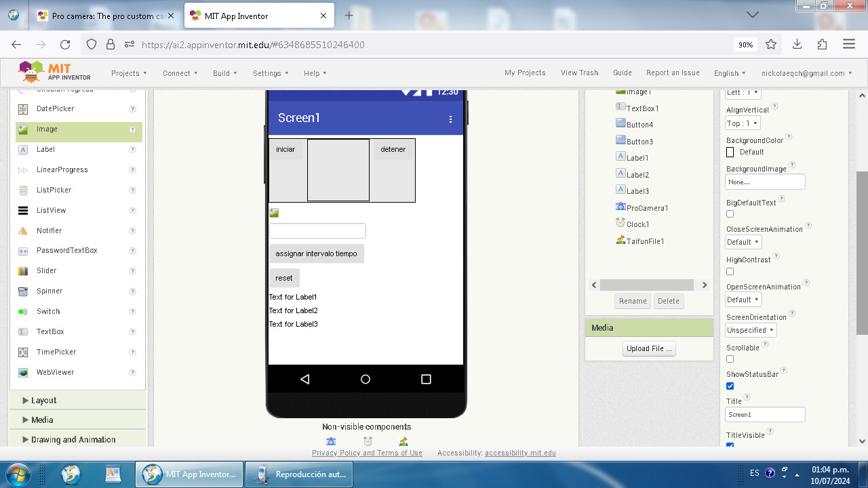The image size is (868, 488).
Task: Select the Switch component in the palette
Action: click(47, 311)
